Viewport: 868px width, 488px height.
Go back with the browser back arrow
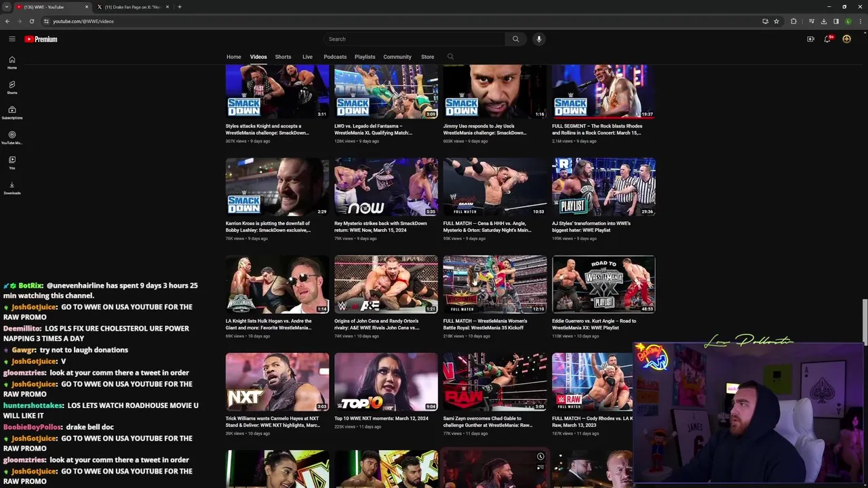(7, 21)
